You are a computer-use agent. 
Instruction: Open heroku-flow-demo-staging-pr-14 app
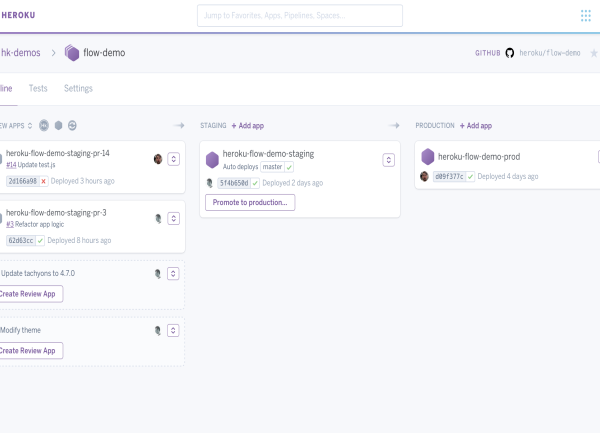point(58,153)
